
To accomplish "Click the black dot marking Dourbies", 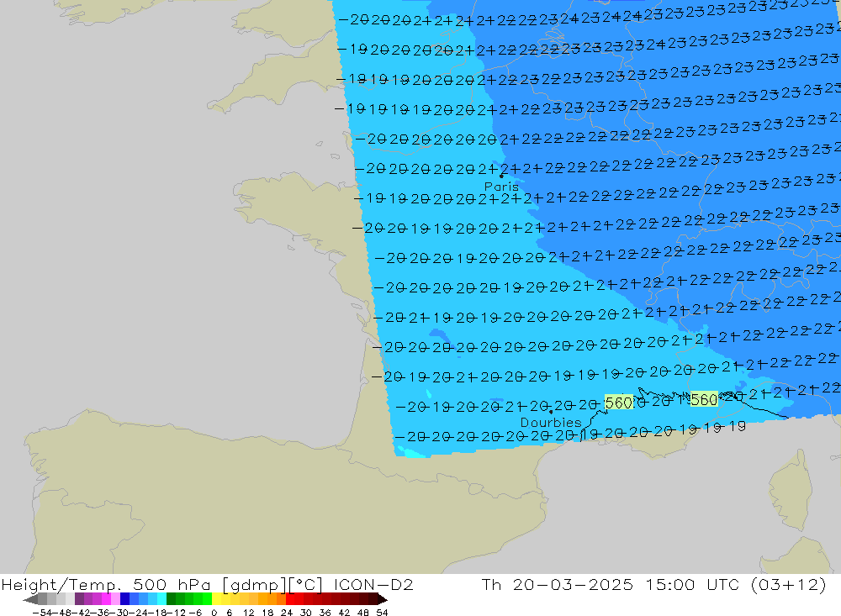I will pos(551,413).
